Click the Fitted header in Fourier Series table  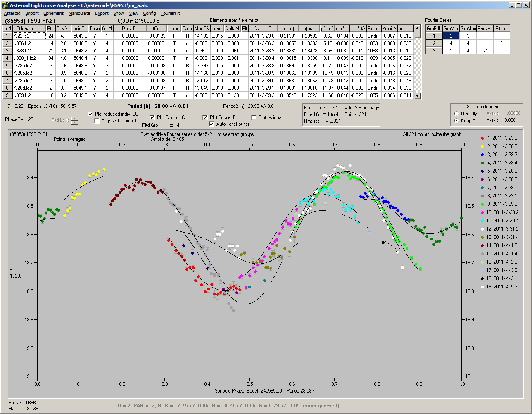[x=501, y=29]
